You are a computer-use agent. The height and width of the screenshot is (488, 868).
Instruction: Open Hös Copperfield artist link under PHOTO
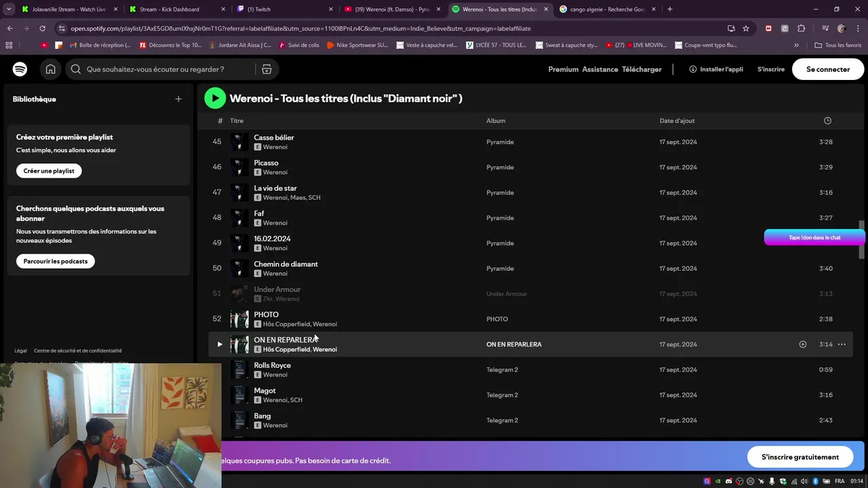click(x=286, y=324)
